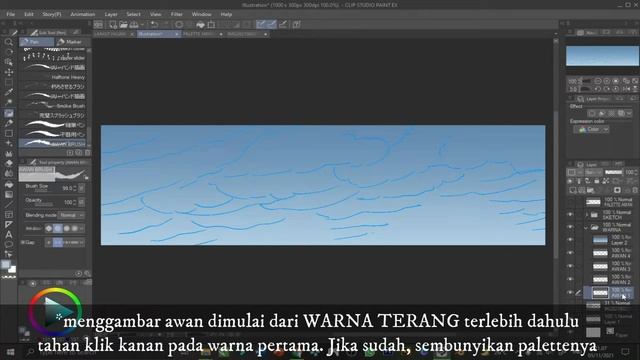Select the Halftone Heavy brush
This screenshot has height=360, width=640.
pyautogui.click(x=54, y=77)
